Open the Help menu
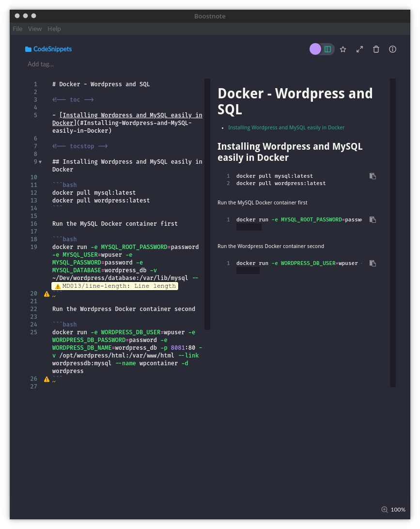The width and height of the screenshot is (420, 529). point(54,29)
